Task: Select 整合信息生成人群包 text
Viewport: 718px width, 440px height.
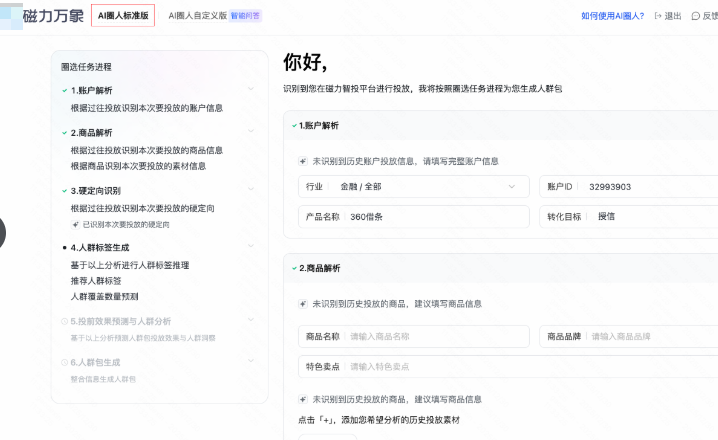Action: (103, 379)
